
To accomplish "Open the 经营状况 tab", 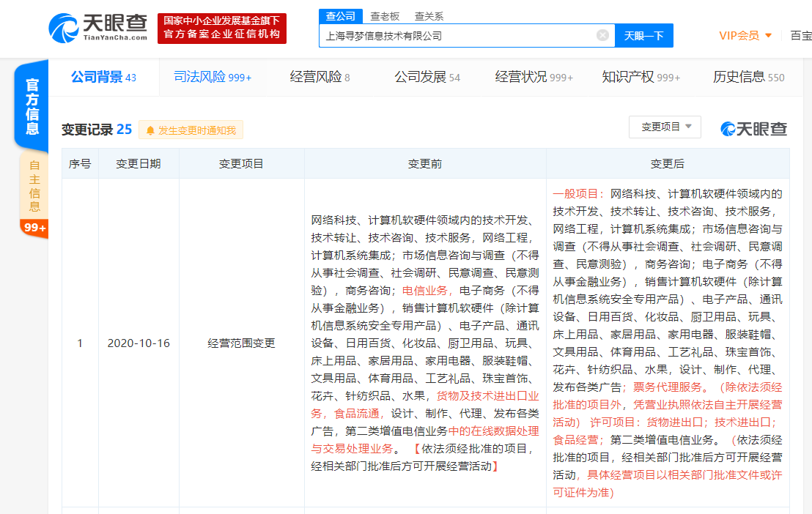I will click(534, 77).
